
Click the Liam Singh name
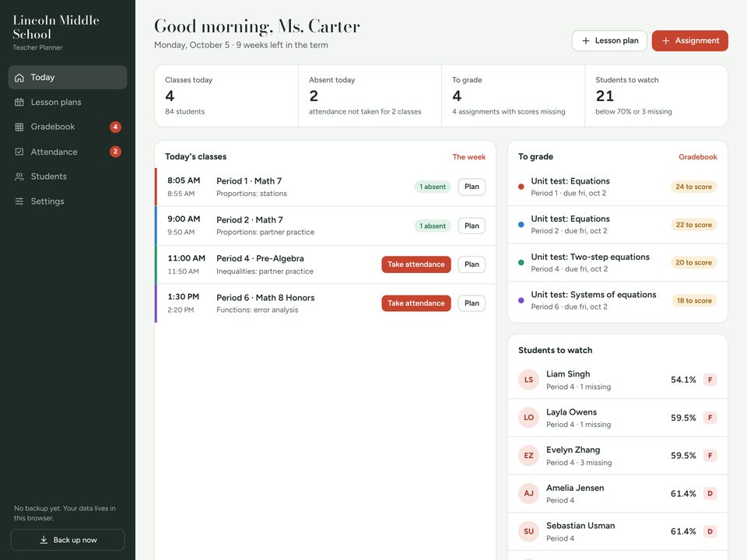pyautogui.click(x=568, y=374)
